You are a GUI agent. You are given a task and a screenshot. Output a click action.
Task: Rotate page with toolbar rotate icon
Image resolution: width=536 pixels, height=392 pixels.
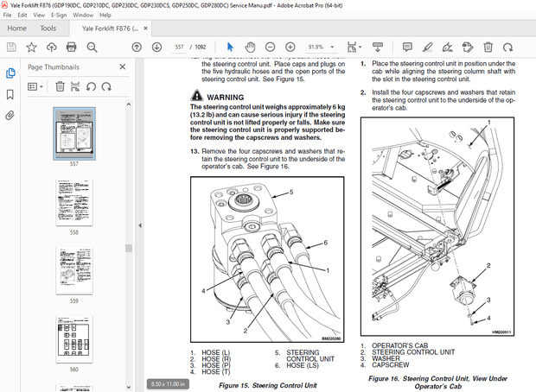click(x=508, y=47)
